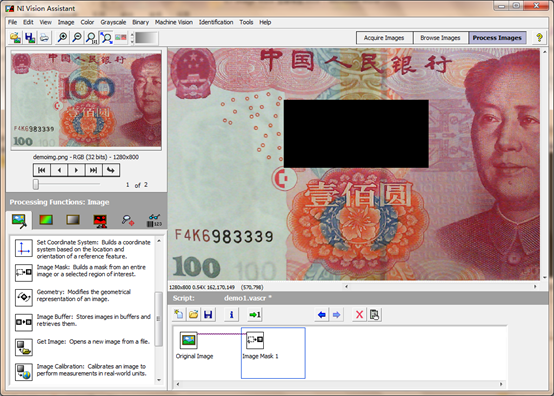Save the script with floppy icon

[x=208, y=314]
